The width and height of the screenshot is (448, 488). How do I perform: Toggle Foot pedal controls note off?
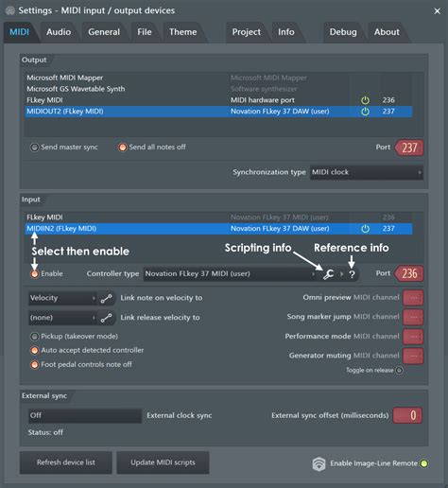pos(34,365)
